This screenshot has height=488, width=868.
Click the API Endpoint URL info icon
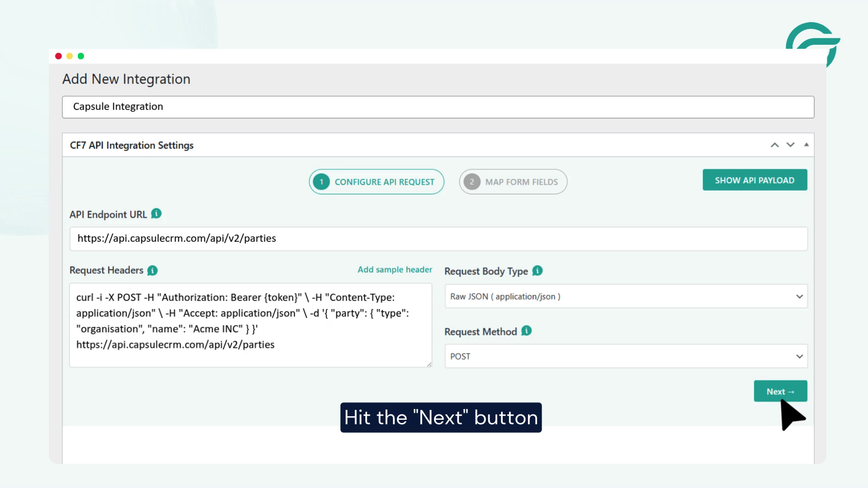pos(156,214)
